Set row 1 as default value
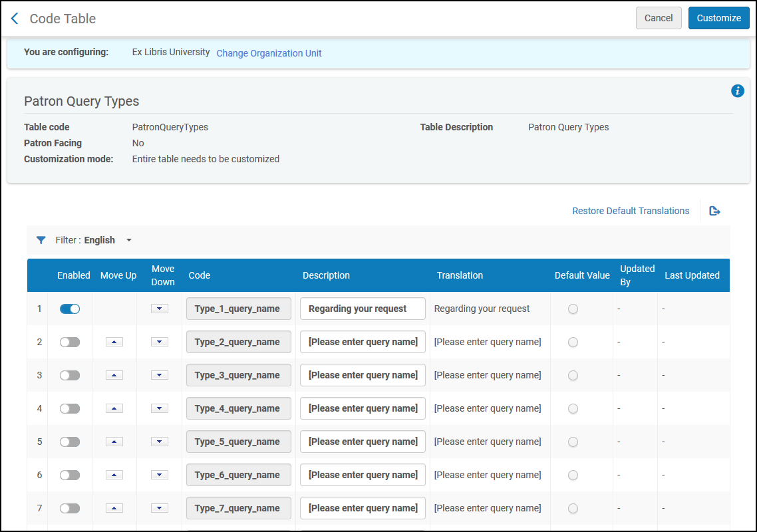This screenshot has width=757, height=532. tap(573, 309)
